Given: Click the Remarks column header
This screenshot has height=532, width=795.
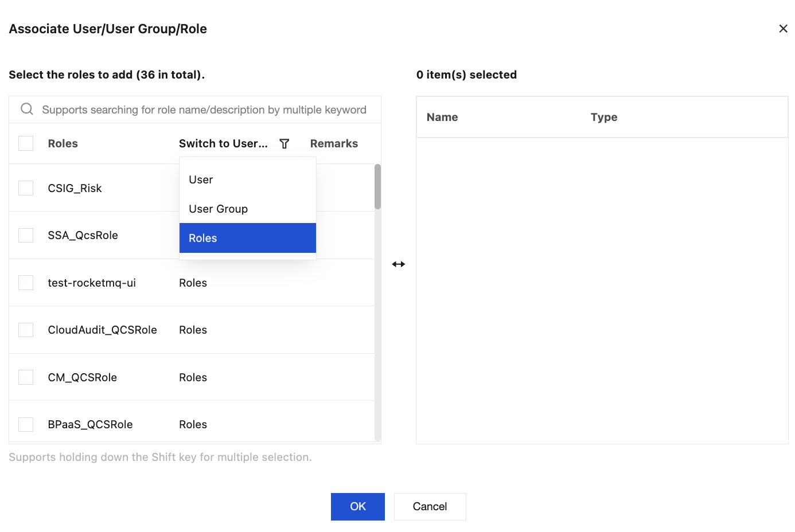Looking at the screenshot, I should (x=334, y=144).
